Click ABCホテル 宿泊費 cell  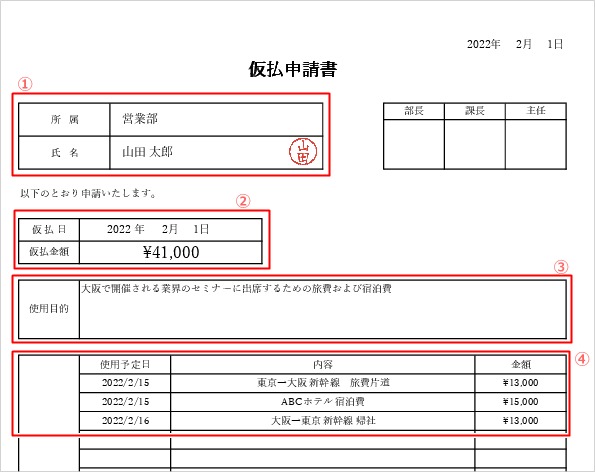pos(323,402)
